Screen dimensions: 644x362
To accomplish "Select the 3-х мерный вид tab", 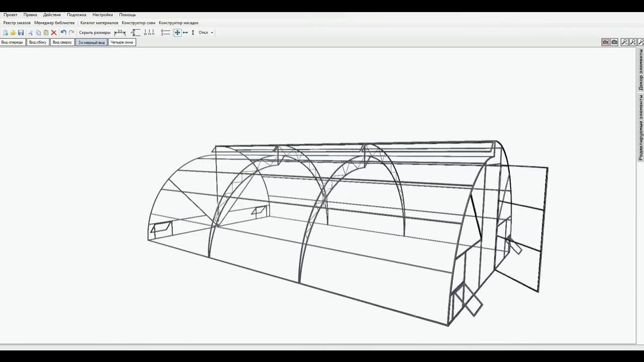I will (91, 42).
